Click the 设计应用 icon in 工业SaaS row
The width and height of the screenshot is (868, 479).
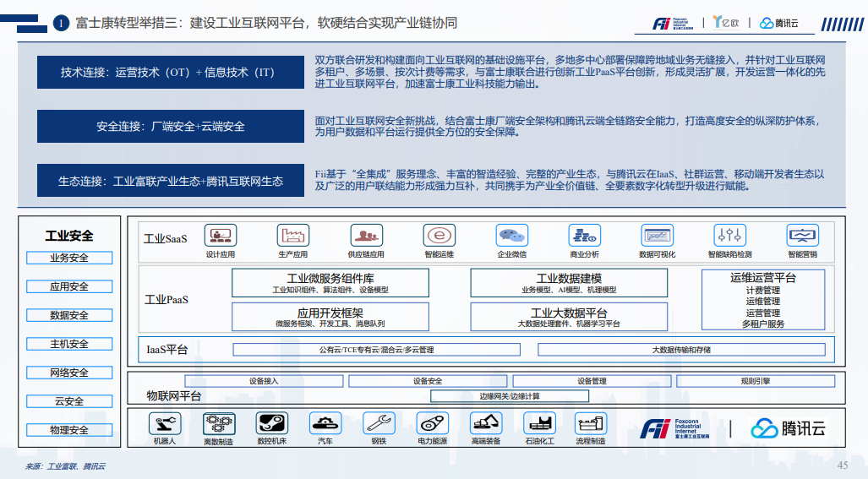[221, 235]
